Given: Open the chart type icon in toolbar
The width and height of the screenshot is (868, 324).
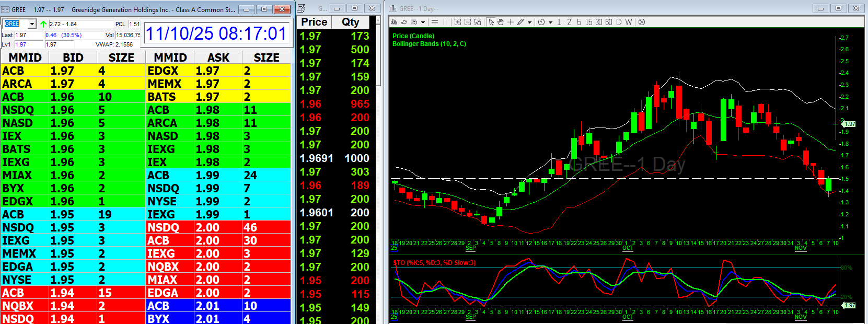Looking at the screenshot, I should [394, 22].
